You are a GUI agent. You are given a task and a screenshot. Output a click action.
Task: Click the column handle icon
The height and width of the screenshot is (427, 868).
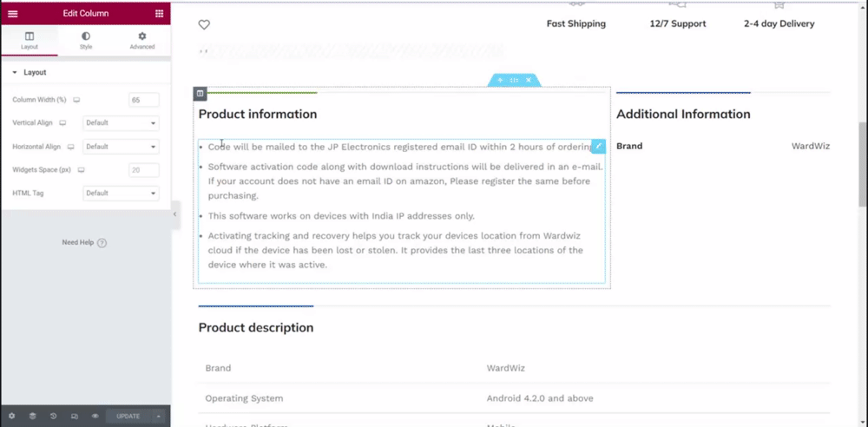pyautogui.click(x=200, y=94)
